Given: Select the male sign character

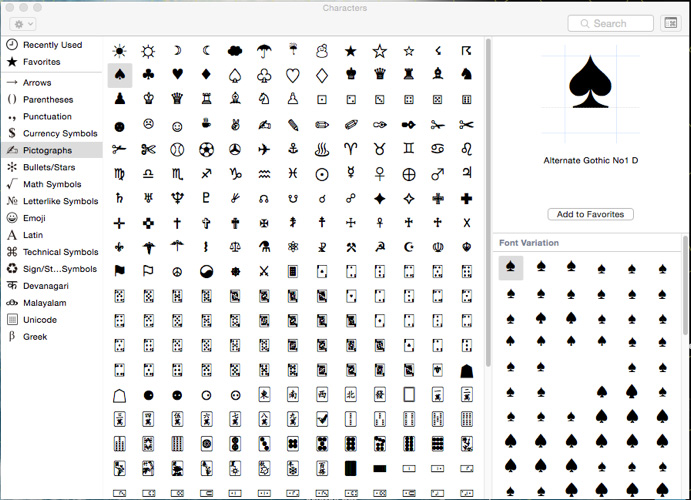Looking at the screenshot, I should point(437,174).
